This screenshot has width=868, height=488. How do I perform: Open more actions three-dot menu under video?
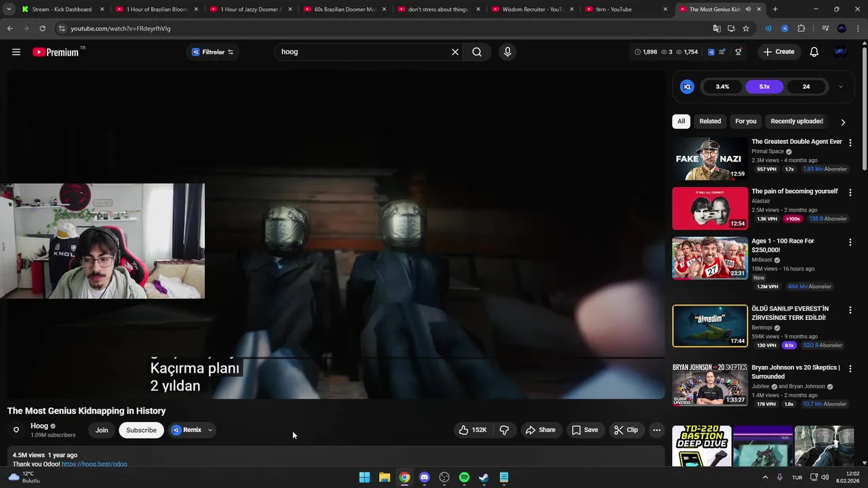point(656,430)
